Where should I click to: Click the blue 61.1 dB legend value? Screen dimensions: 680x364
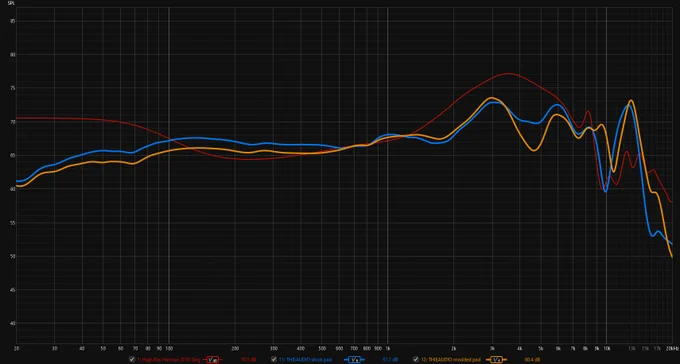coord(390,360)
